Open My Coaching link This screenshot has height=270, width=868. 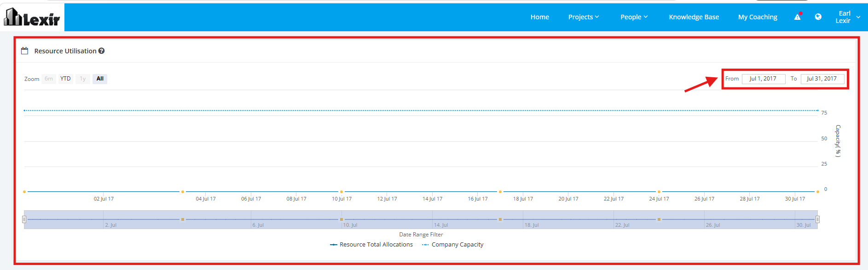(x=758, y=17)
